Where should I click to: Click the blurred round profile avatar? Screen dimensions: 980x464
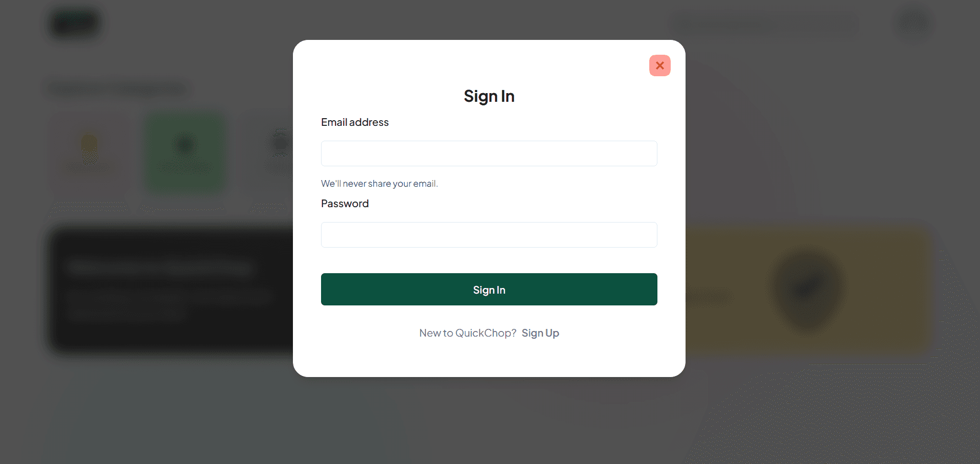[x=914, y=23]
